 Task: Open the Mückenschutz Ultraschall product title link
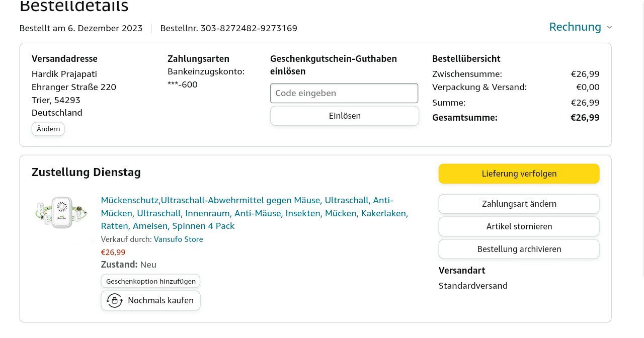(254, 213)
